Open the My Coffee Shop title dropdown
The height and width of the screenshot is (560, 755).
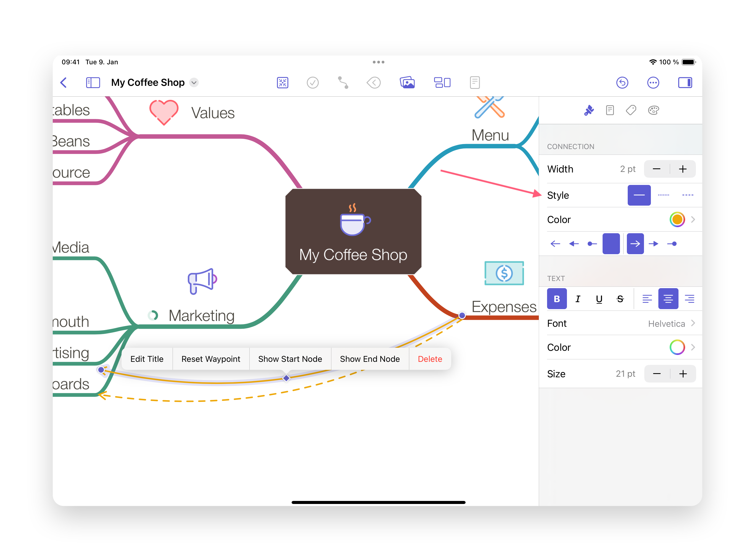pos(194,82)
